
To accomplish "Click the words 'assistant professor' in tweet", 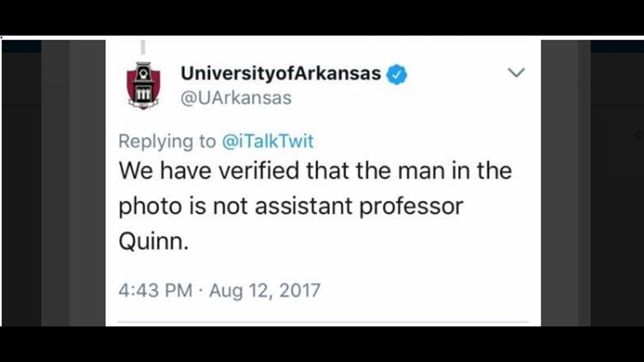I will coord(359,206).
